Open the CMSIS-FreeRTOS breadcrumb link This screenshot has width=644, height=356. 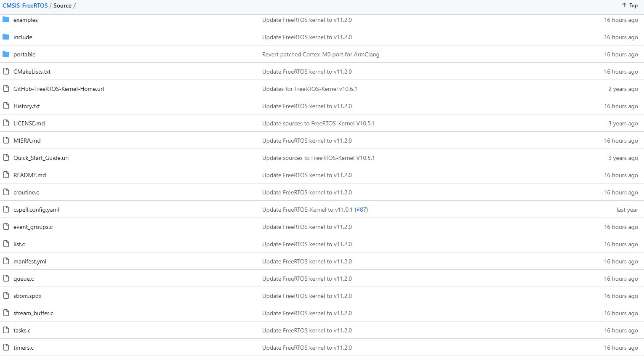click(25, 5)
